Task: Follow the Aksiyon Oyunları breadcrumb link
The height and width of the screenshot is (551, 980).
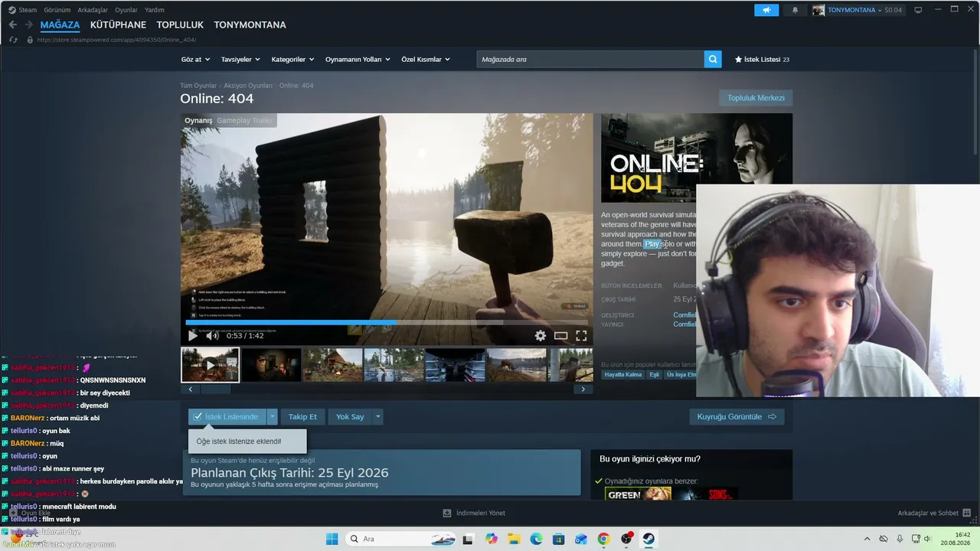Action: [248, 86]
